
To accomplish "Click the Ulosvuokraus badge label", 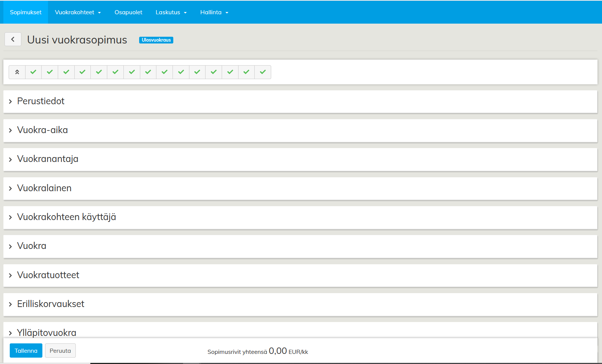I will [x=156, y=40].
